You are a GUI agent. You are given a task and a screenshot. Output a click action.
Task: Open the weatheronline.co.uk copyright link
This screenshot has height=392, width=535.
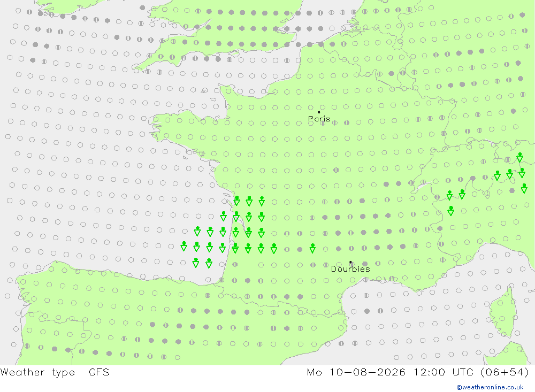click(x=490, y=387)
